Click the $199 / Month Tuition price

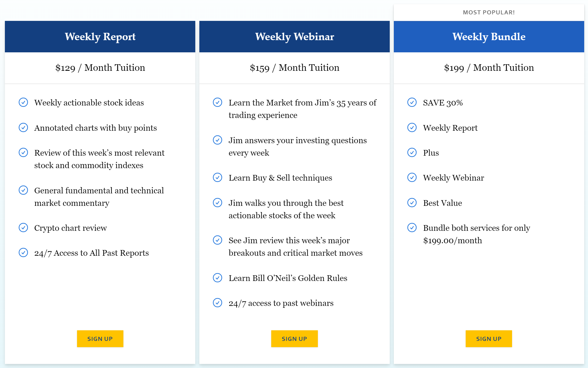489,68
